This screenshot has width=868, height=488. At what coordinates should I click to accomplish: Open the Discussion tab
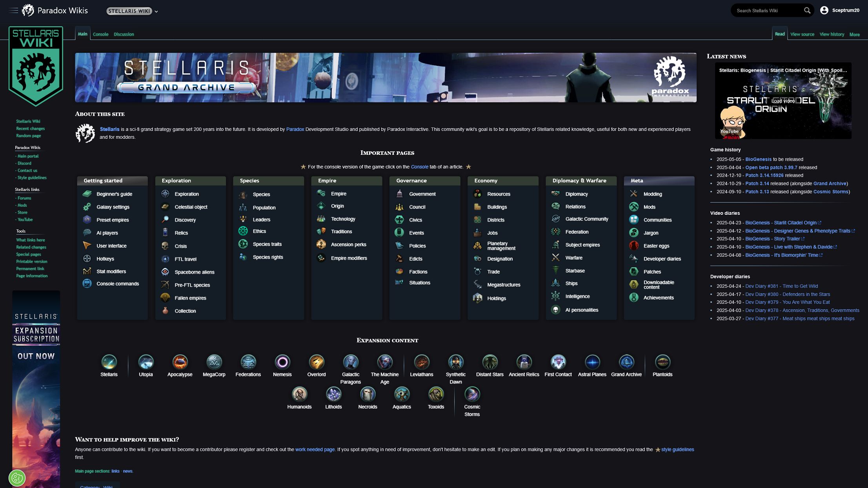click(124, 34)
